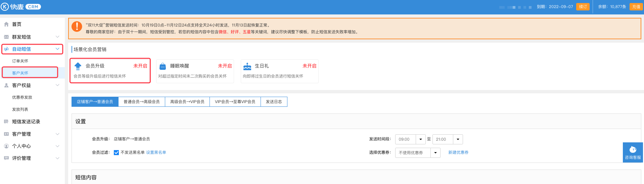Viewport: 644px width, 184px height.
Task: Click the comment icon beside 评价管理
Action: [6, 158]
